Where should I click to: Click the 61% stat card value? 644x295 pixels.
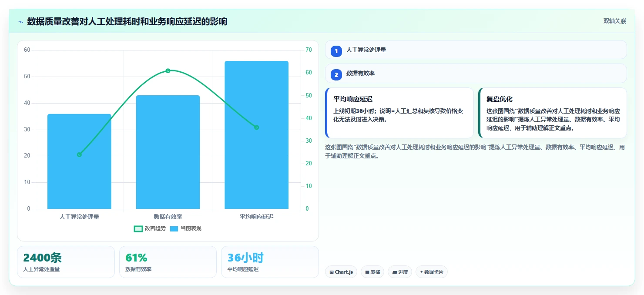click(x=136, y=258)
